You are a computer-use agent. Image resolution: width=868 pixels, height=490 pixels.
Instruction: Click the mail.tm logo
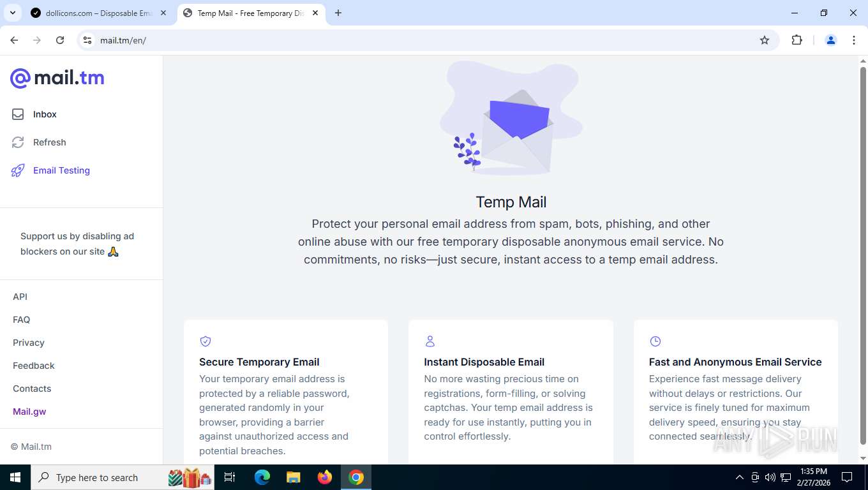pyautogui.click(x=57, y=78)
